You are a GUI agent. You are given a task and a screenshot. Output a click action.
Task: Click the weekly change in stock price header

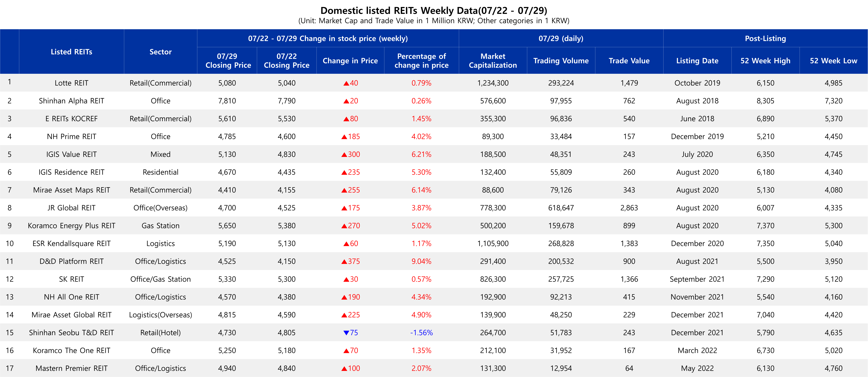pyautogui.click(x=328, y=38)
